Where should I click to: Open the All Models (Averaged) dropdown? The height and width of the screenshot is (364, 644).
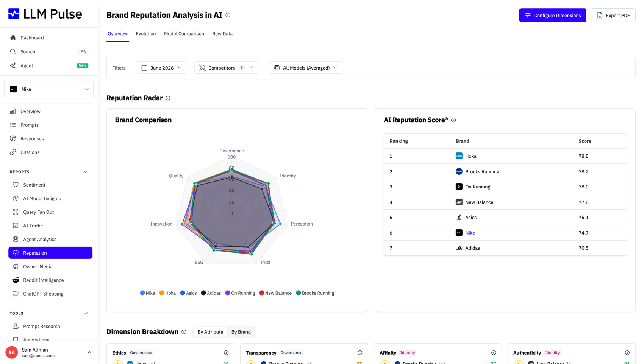(x=305, y=68)
